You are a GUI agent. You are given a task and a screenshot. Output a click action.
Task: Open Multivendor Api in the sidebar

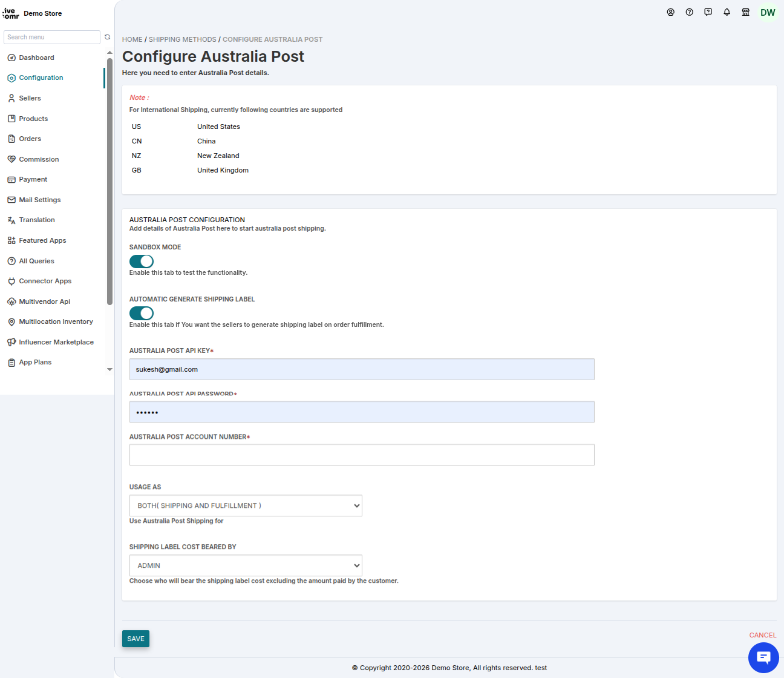point(45,301)
